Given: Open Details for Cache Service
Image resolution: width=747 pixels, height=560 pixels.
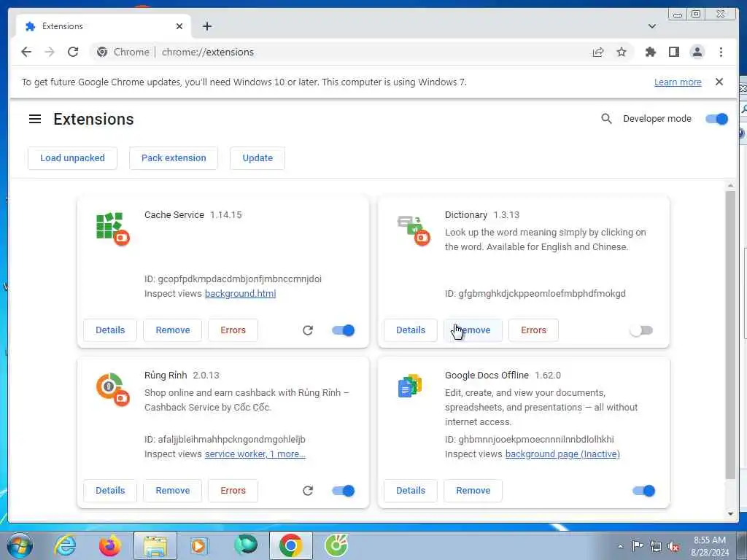Looking at the screenshot, I should (110, 330).
